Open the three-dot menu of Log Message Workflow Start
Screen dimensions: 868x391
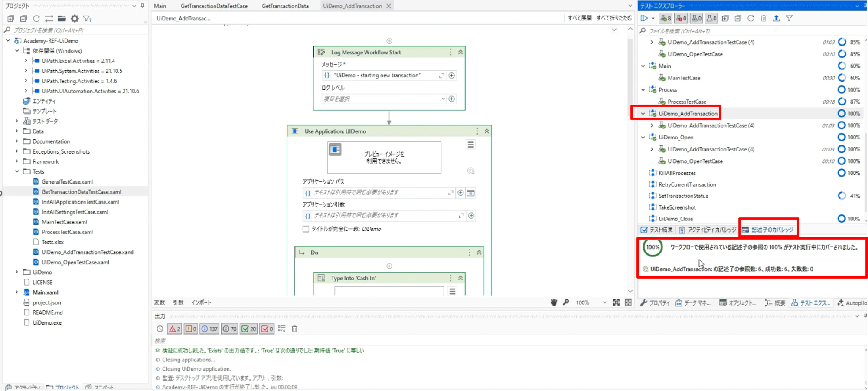click(x=451, y=52)
